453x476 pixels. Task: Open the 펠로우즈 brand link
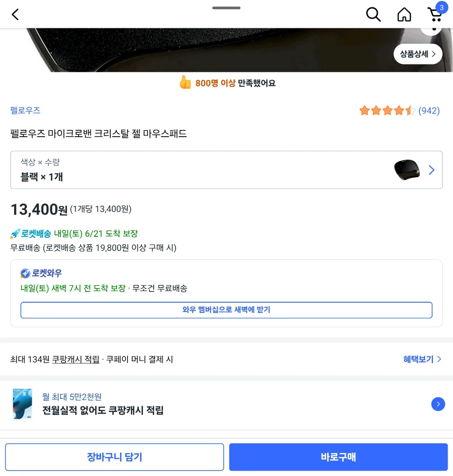pyautogui.click(x=25, y=110)
